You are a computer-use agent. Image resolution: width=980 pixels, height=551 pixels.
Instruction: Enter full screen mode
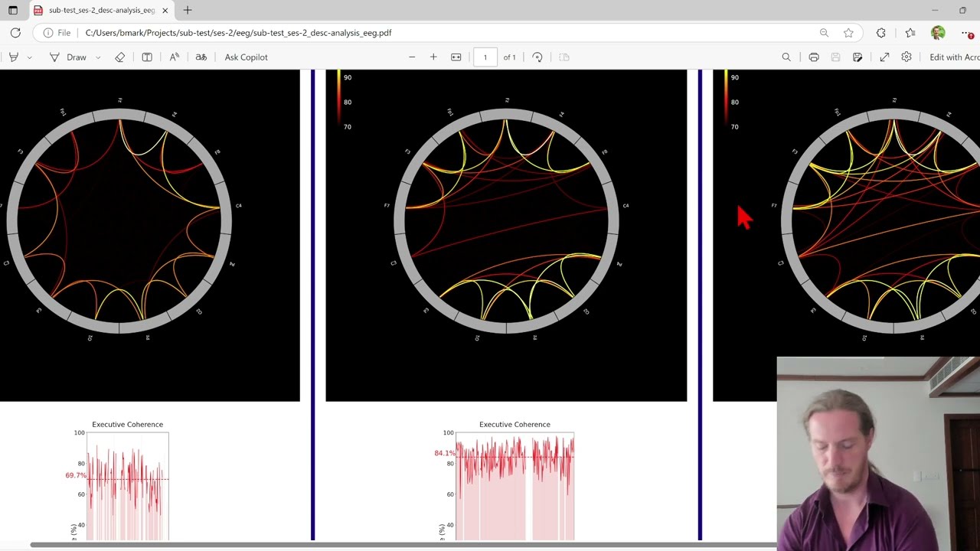pyautogui.click(x=884, y=57)
